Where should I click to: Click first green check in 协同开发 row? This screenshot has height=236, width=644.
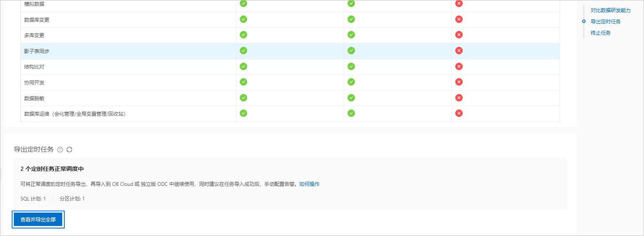(x=243, y=82)
